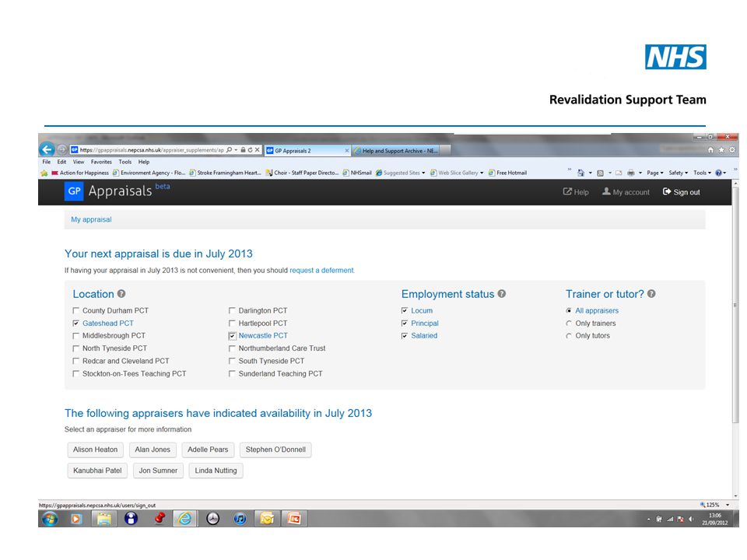Expand the address bar search dropdown arrow
The height and width of the screenshot is (560, 747).
click(236, 149)
